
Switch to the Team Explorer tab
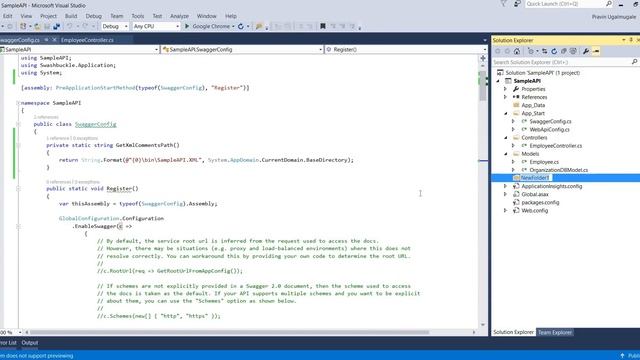click(555, 332)
